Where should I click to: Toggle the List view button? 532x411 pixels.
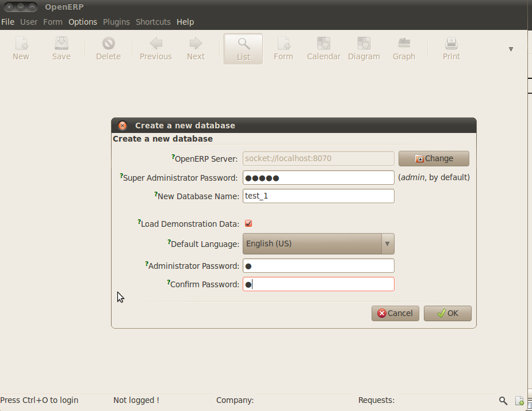pos(243,48)
